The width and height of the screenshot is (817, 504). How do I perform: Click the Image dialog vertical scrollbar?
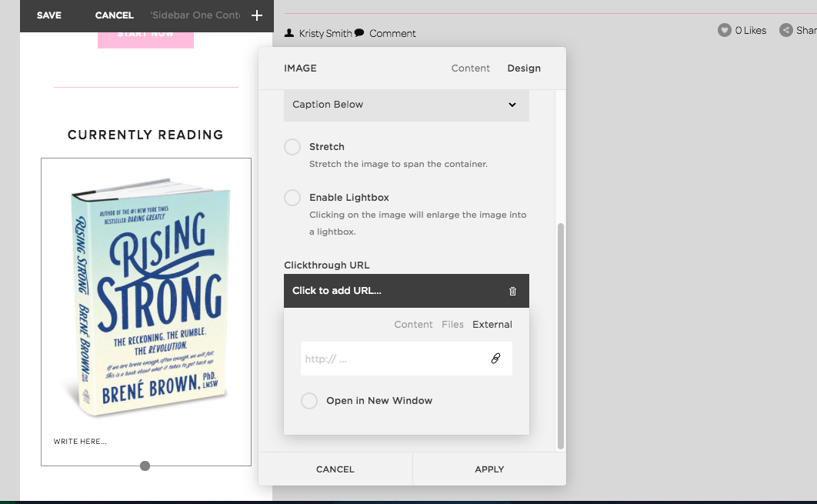pos(561,336)
